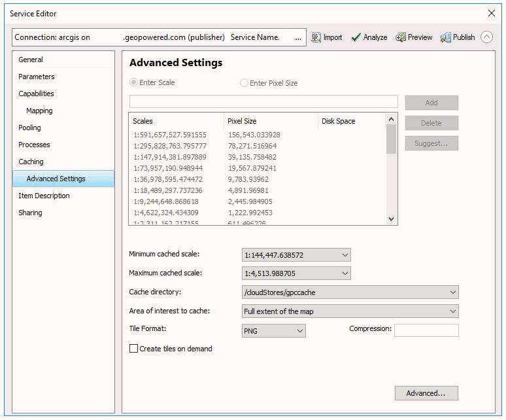Open the Maximum cached scale dropdown
506x420 pixels.
[x=296, y=273]
